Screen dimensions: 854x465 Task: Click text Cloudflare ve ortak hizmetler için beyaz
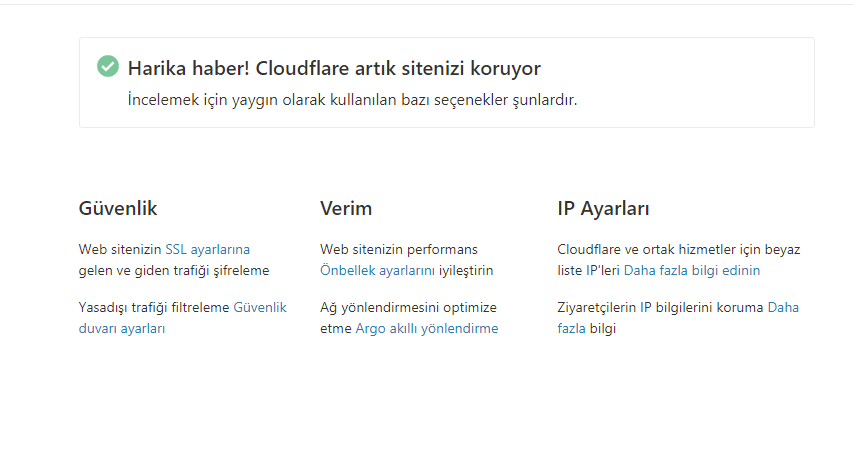point(679,249)
